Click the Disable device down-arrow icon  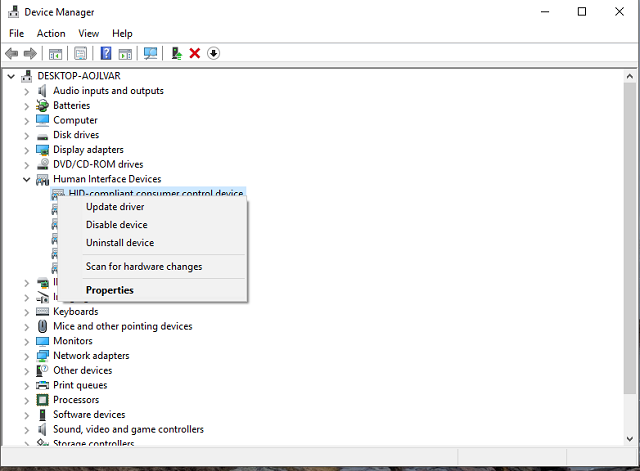(x=213, y=53)
